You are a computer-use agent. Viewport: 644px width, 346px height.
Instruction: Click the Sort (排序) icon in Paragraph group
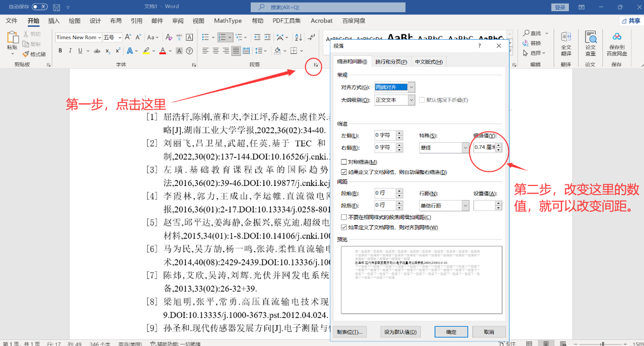297,37
